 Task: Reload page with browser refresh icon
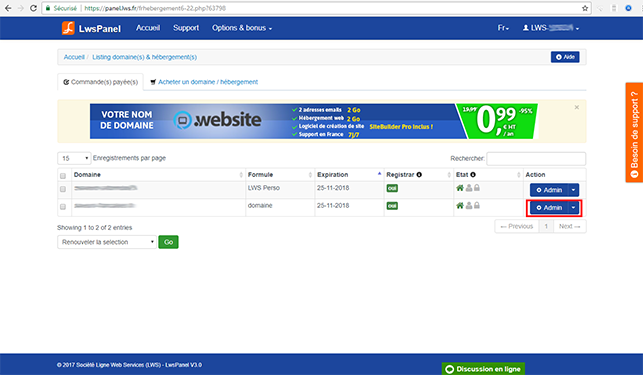pos(33,8)
